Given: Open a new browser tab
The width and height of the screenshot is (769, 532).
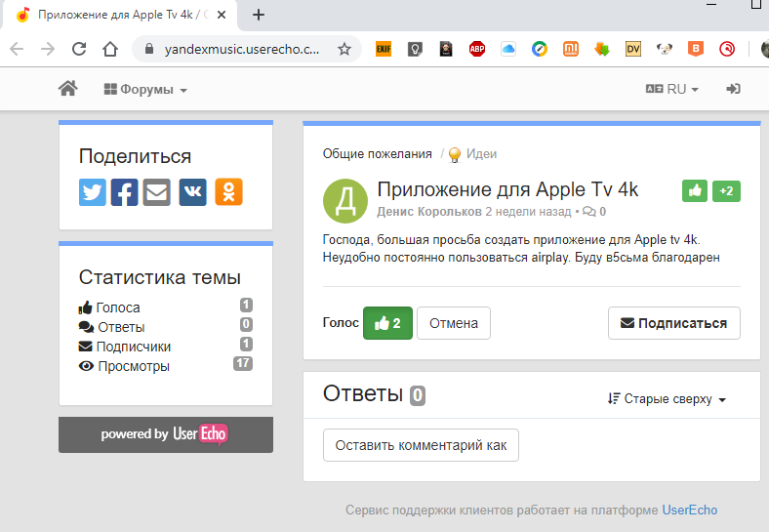Looking at the screenshot, I should click(259, 15).
